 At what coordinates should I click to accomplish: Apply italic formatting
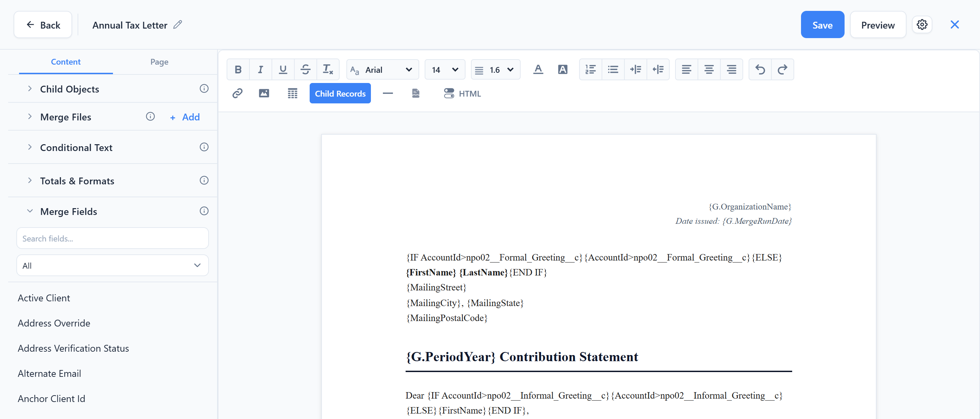(x=261, y=70)
